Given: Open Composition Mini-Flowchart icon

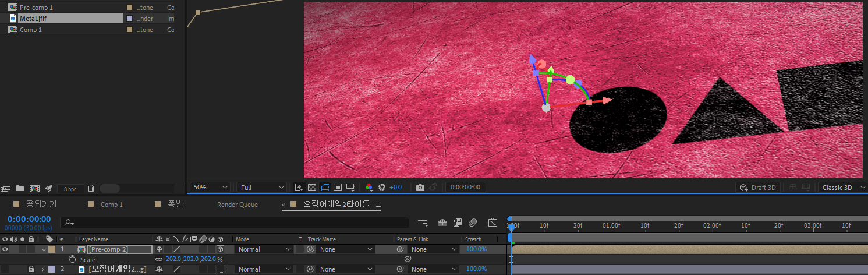Looking at the screenshot, I should [x=423, y=223].
